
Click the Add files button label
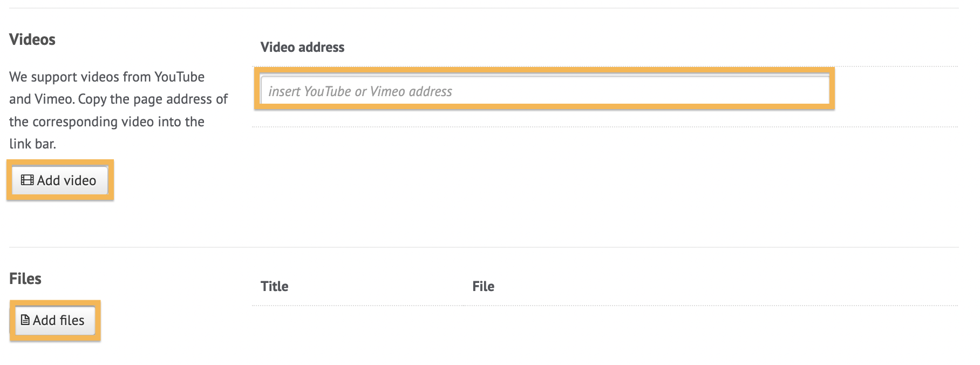pos(59,320)
